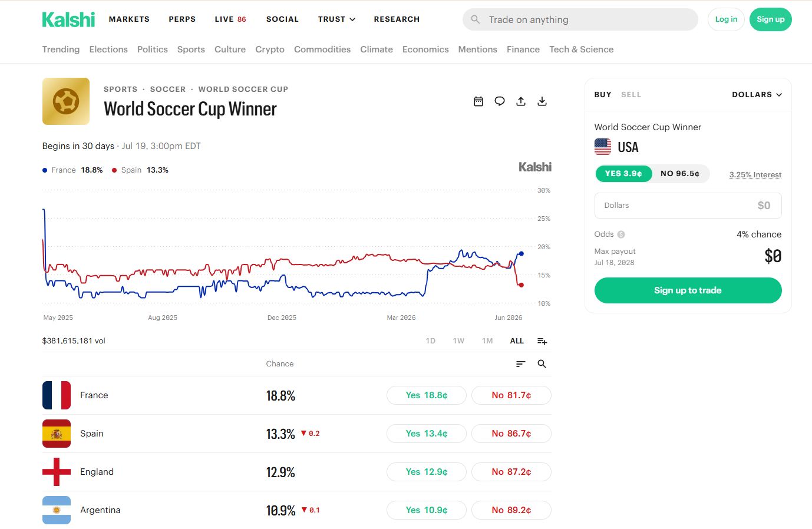Open the PERPS menu item

(x=182, y=19)
